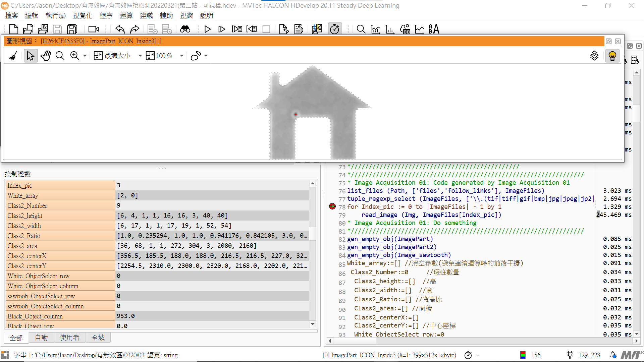The width and height of the screenshot is (644, 362).
Task: Run the program with the Play icon
Action: [208, 29]
